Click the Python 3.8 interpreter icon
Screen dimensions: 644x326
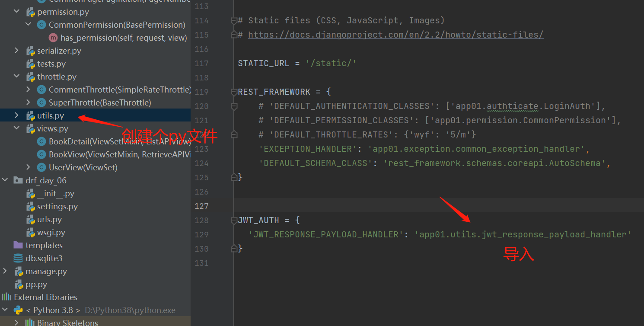(x=18, y=310)
